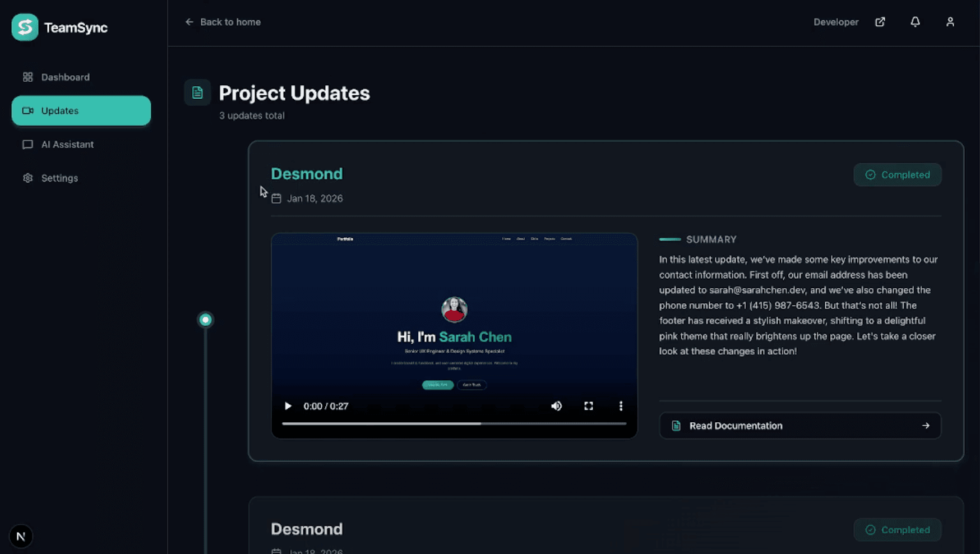The width and height of the screenshot is (980, 554).
Task: Select the Updates sidebar item
Action: tap(81, 110)
